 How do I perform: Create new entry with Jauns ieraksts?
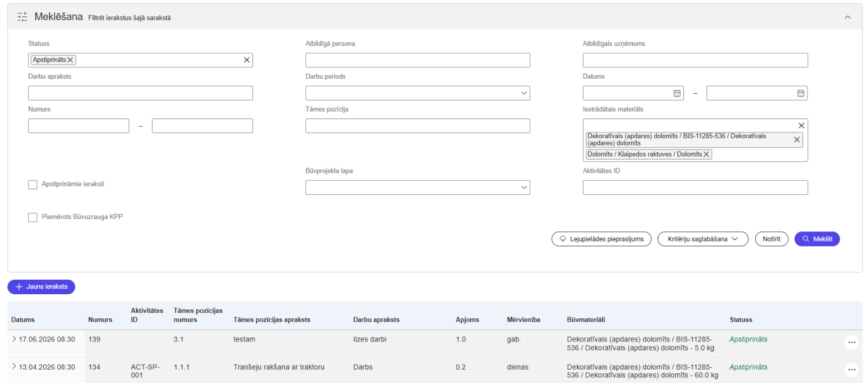point(41,286)
